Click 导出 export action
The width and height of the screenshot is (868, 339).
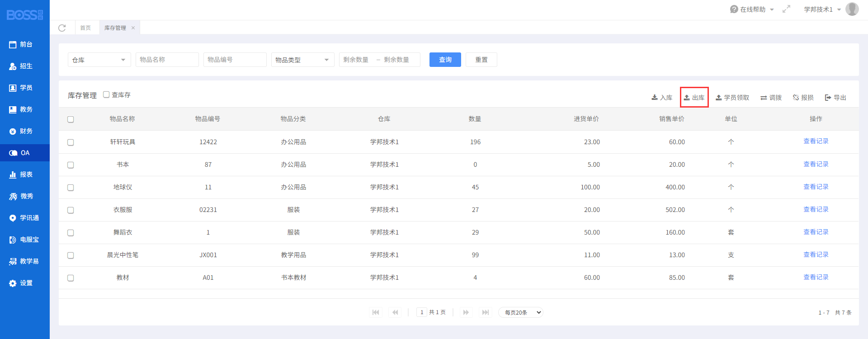[835, 98]
